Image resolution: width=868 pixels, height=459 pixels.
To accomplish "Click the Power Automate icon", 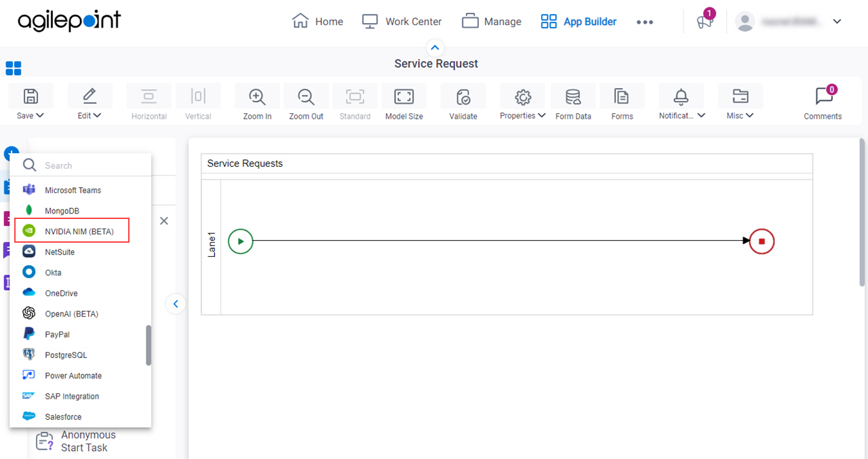I will coord(29,376).
